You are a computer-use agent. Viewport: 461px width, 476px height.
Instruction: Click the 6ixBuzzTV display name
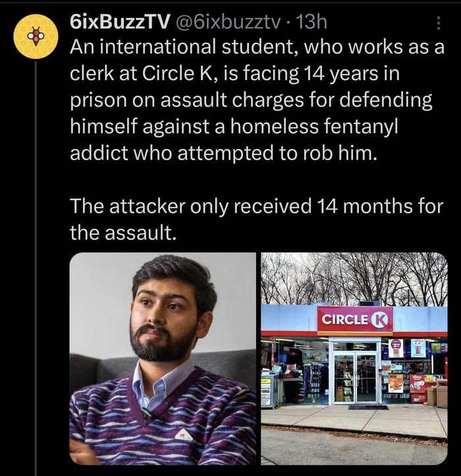coord(119,22)
